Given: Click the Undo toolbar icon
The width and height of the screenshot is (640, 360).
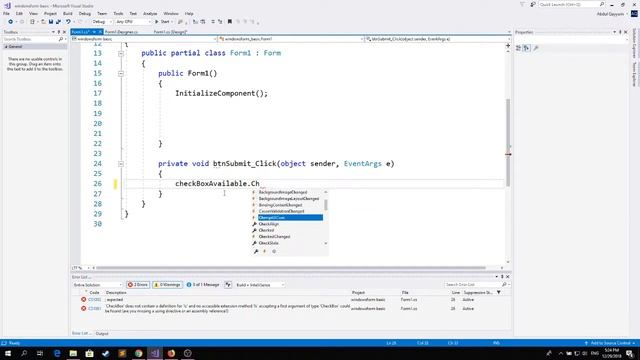Looking at the screenshot, I should coord(68,22).
